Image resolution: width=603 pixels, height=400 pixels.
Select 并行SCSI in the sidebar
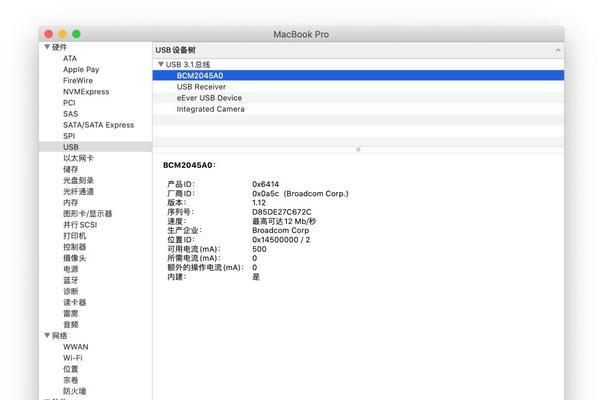tap(80, 225)
